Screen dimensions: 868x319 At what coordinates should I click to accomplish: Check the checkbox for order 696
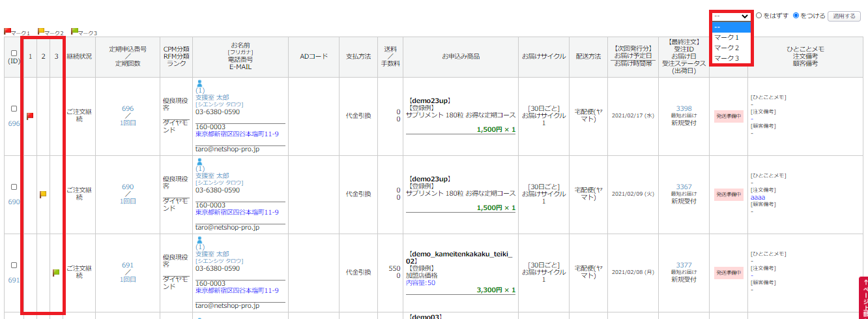tap(14, 108)
